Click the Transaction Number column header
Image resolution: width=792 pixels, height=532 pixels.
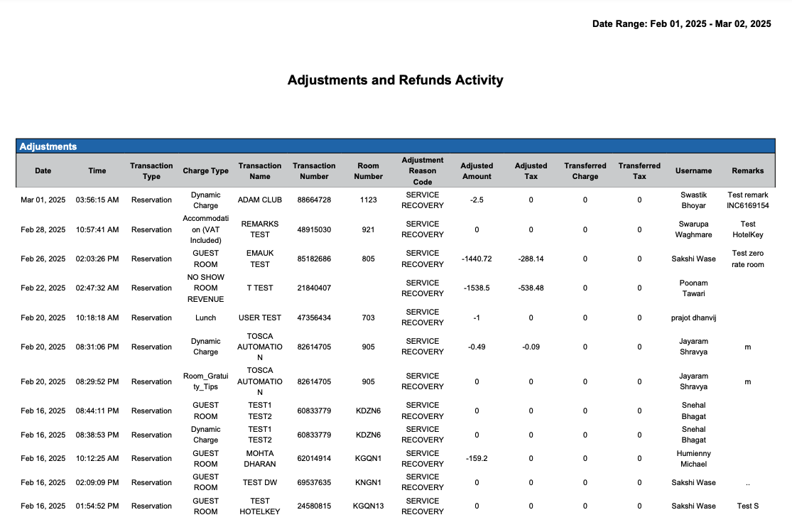coord(314,171)
